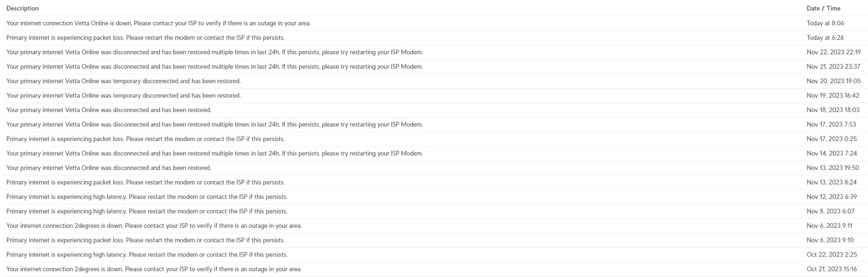Open the Nov 8 high latency notification
Image resolution: width=868 pixels, height=277 pixels.
[x=147, y=211]
